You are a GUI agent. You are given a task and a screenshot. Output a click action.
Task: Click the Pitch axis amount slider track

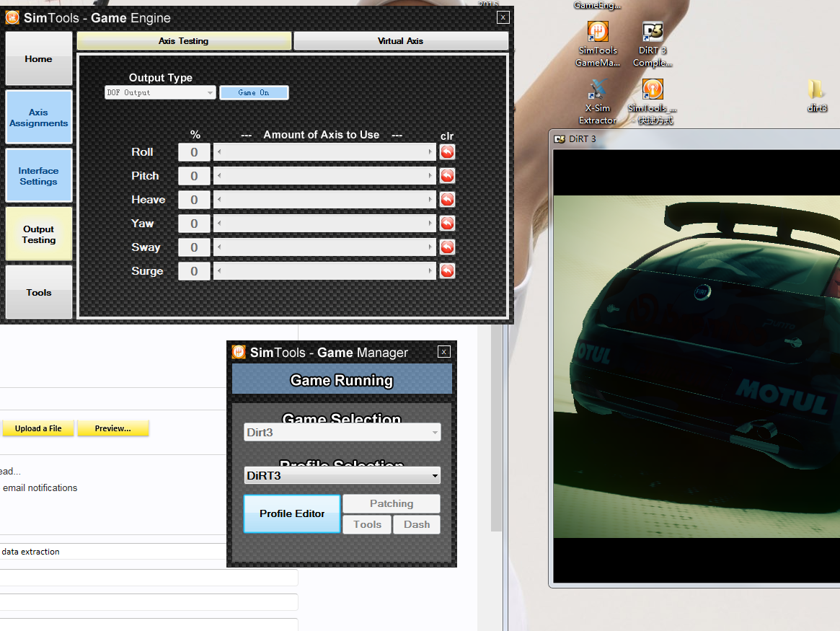(324, 176)
